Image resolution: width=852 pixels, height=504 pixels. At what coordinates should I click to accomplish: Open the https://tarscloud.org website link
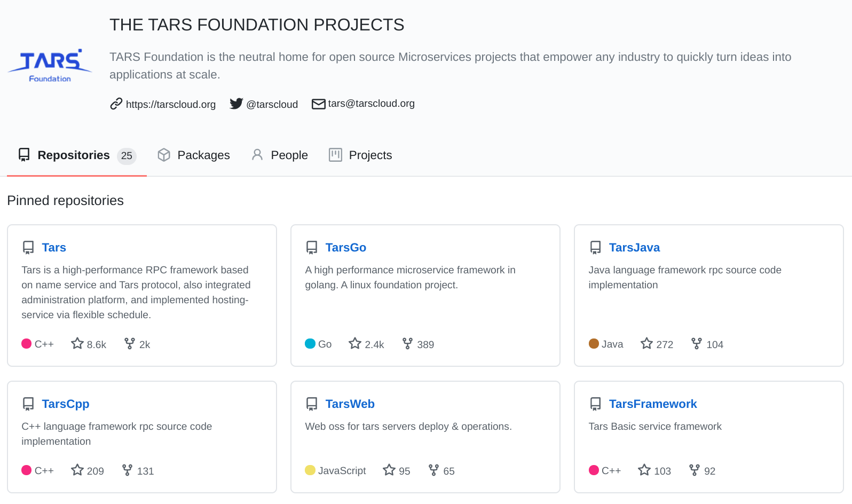[170, 104]
